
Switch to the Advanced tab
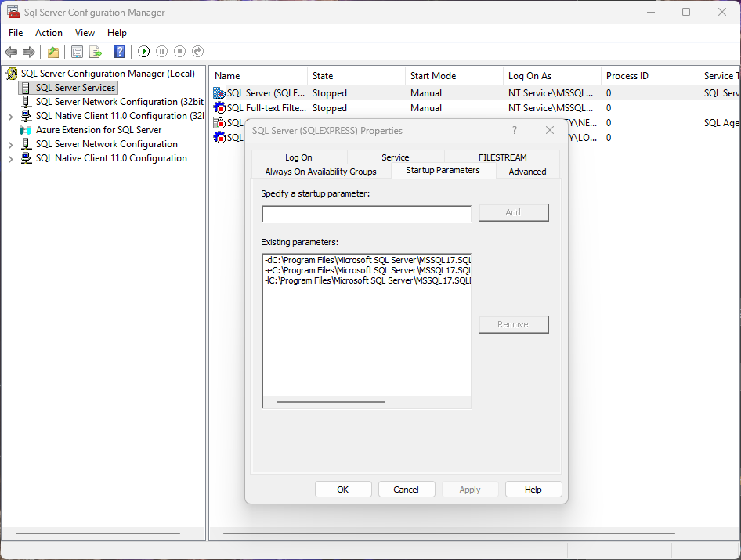point(527,172)
